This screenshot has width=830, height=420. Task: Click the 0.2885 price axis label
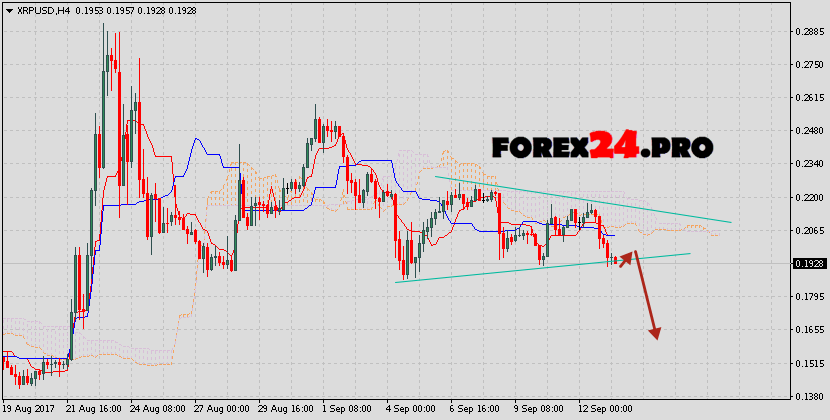(806, 32)
